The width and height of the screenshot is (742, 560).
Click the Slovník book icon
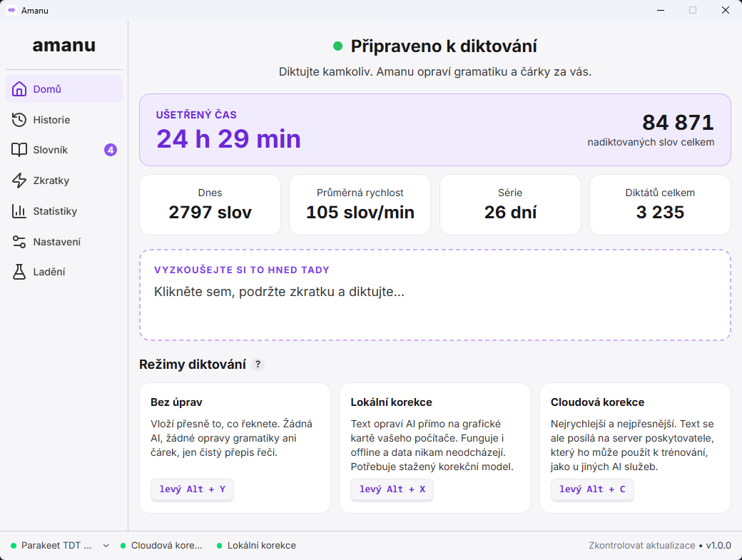[19, 150]
